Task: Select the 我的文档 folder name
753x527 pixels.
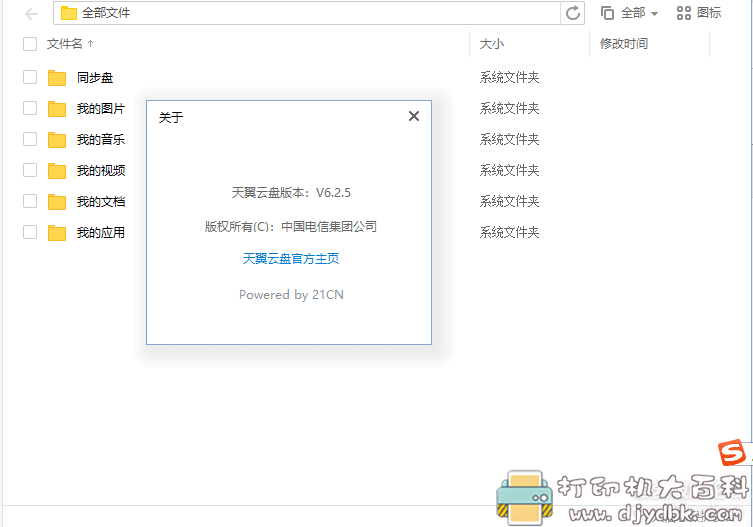Action: [101, 202]
